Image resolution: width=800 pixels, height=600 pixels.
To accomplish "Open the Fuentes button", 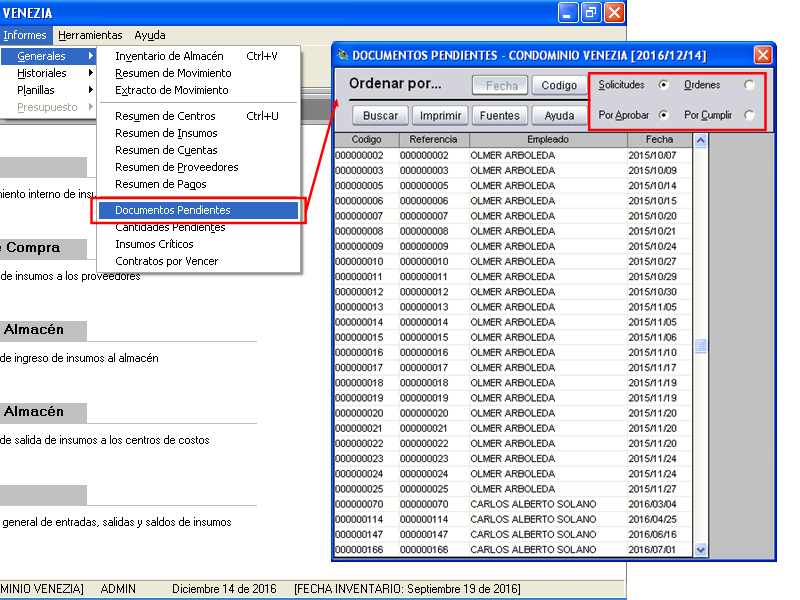I will [499, 116].
